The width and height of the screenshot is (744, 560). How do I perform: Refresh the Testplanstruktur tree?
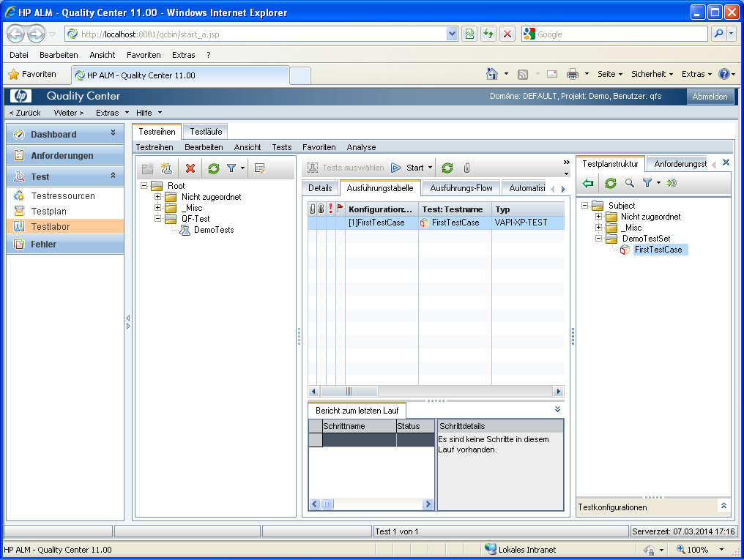[x=611, y=183]
